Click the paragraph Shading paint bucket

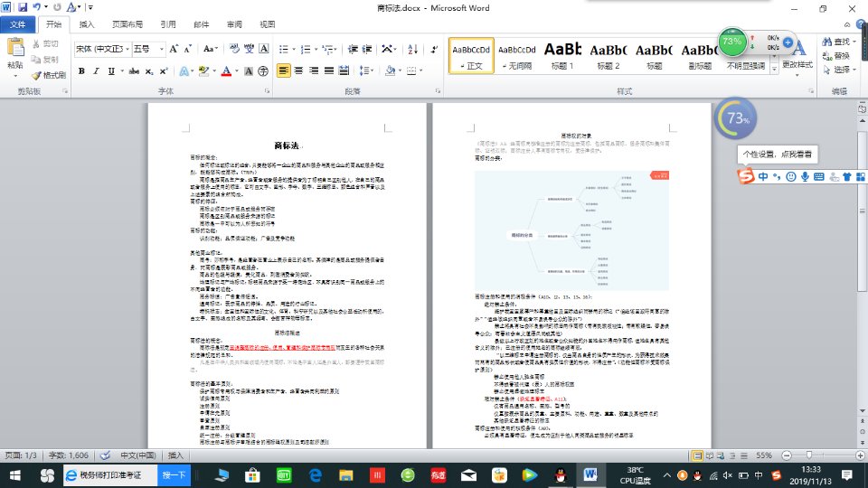[x=390, y=70]
